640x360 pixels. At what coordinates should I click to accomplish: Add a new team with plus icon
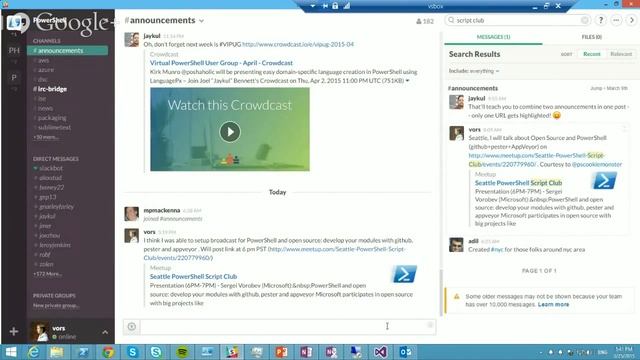tap(13, 331)
